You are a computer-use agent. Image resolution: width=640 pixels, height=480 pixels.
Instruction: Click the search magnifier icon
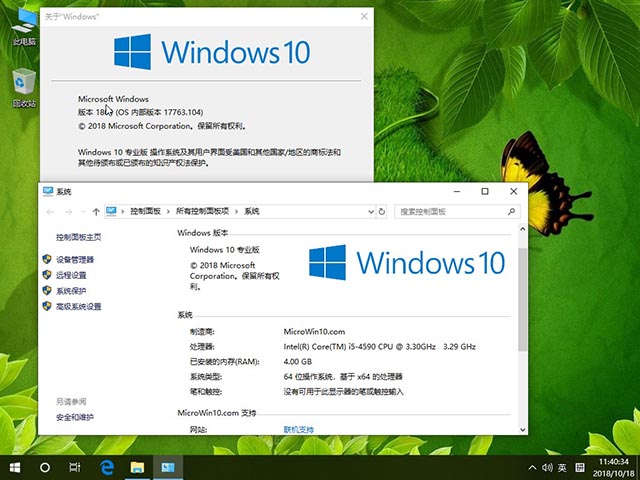[511, 211]
